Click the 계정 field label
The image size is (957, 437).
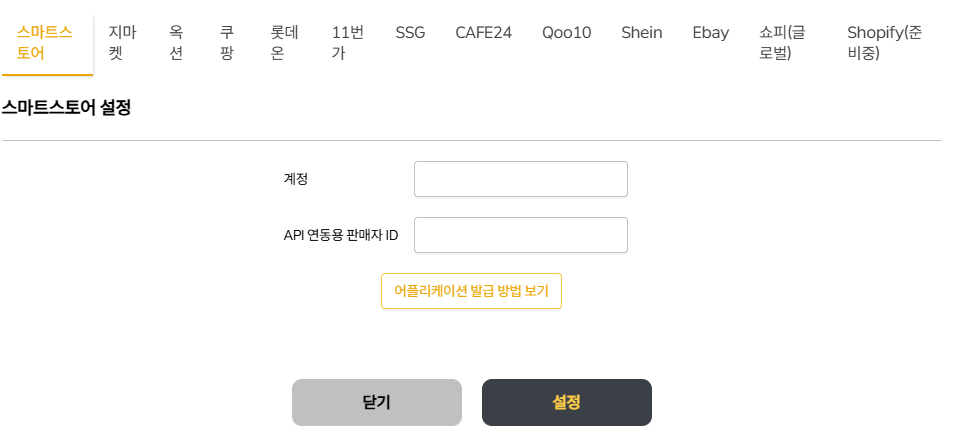tap(296, 179)
